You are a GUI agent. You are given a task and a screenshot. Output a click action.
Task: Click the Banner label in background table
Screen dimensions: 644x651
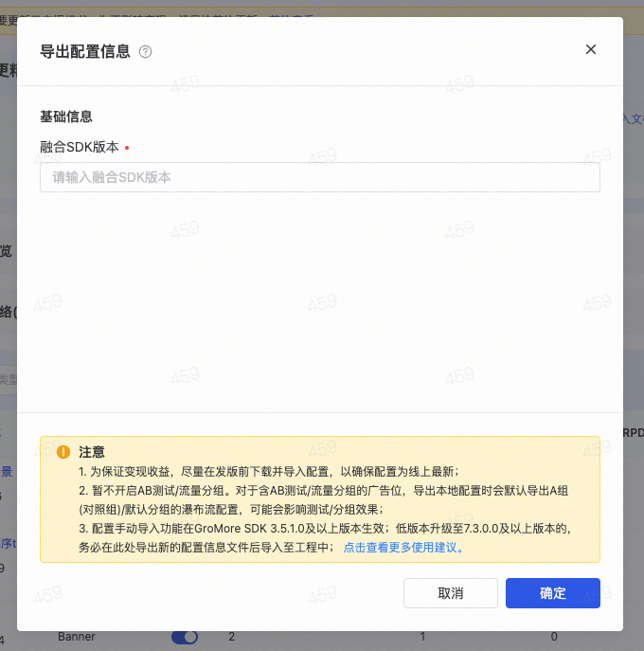(x=77, y=637)
